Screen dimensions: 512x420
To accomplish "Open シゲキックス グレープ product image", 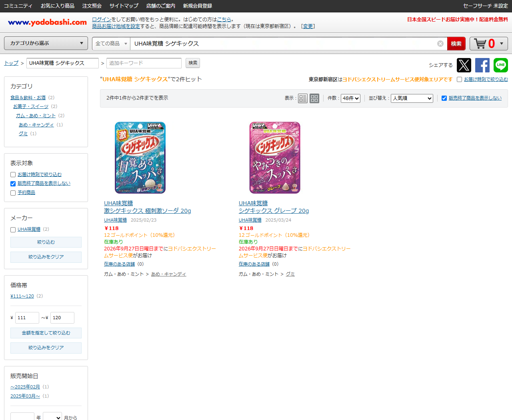I will point(275,158).
